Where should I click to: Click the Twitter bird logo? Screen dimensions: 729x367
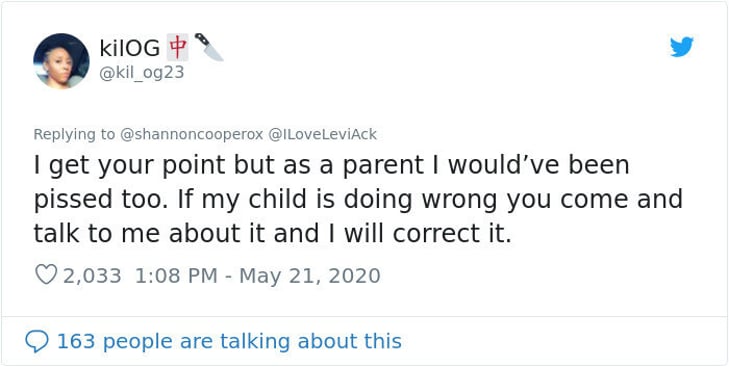682,47
